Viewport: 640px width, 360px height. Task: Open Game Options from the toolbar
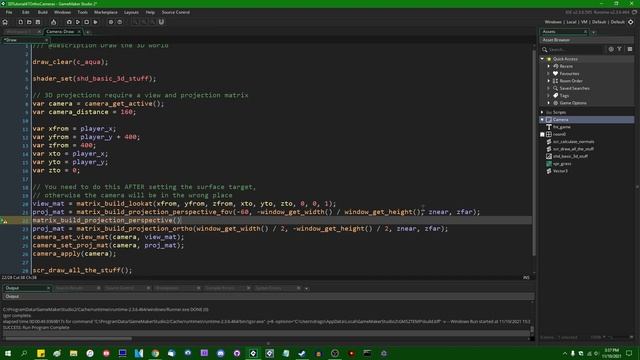[111, 22]
